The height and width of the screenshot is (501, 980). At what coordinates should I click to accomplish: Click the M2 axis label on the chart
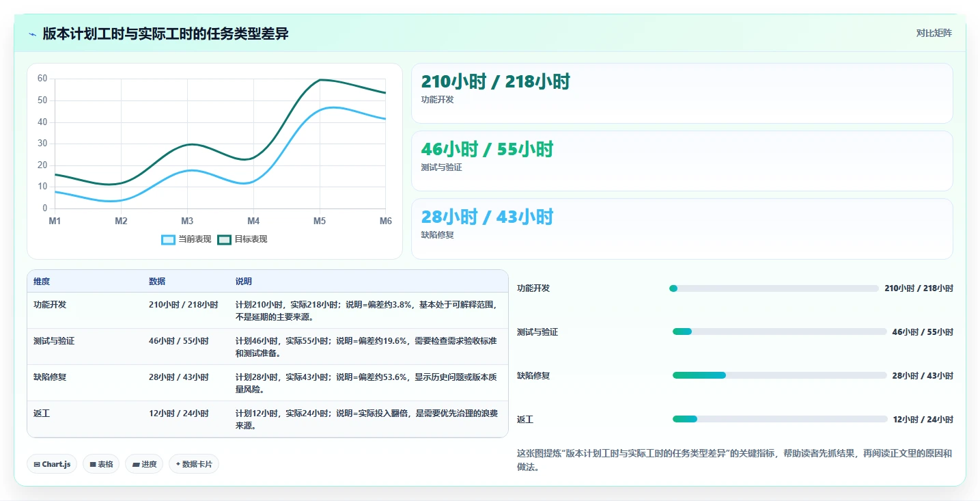pos(121,221)
